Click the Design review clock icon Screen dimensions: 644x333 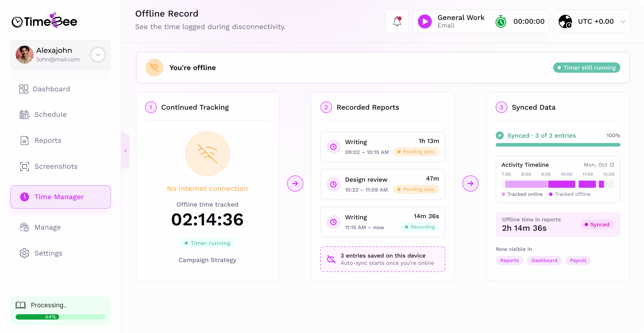333,184
